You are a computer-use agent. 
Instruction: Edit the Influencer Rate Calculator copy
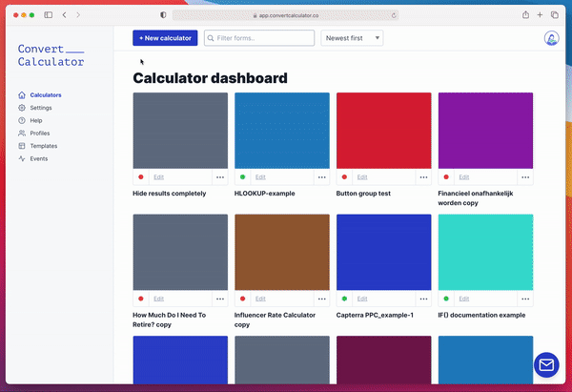coord(260,299)
